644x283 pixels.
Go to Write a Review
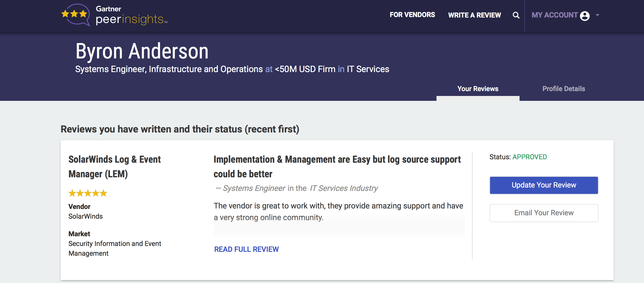[x=474, y=15]
